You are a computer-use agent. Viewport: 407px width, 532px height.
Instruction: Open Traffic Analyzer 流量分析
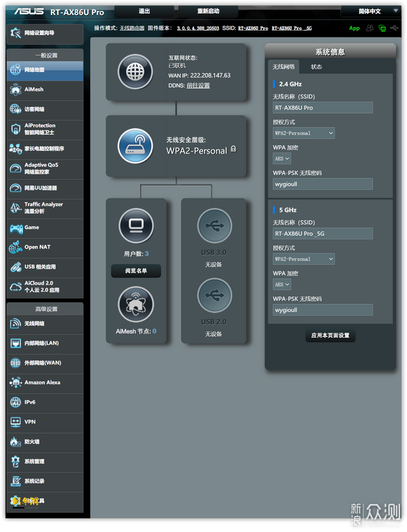pos(45,208)
